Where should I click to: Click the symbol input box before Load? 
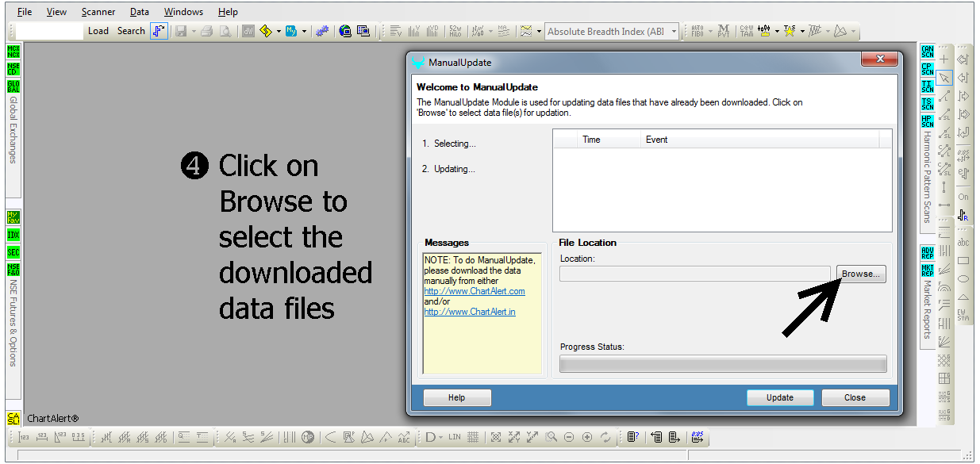pyautogui.click(x=49, y=31)
